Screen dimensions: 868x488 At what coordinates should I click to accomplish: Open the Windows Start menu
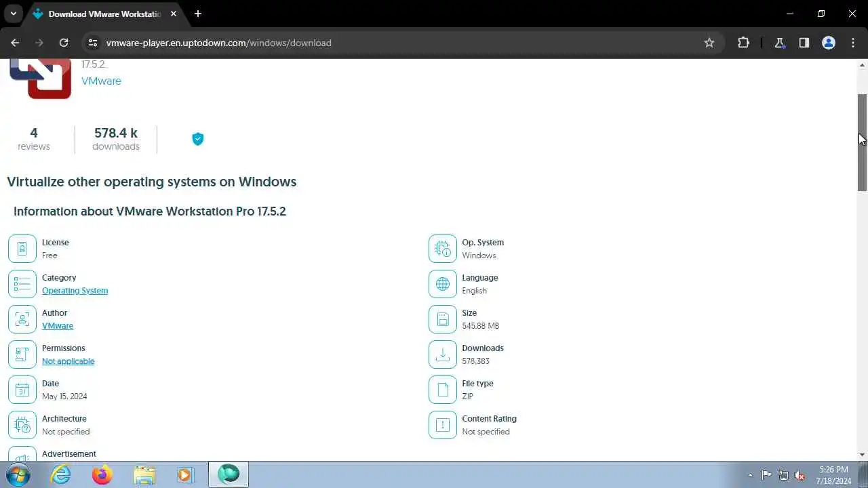tap(18, 474)
